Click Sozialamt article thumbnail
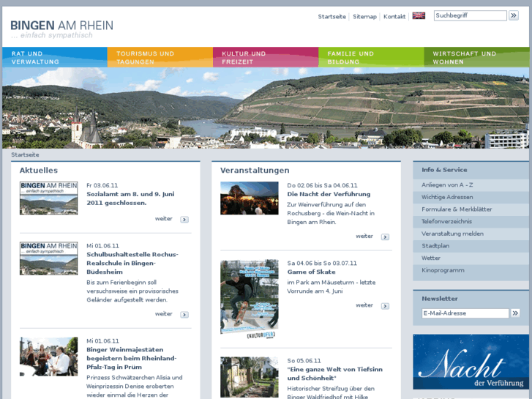532x399 pixels. 48,198
